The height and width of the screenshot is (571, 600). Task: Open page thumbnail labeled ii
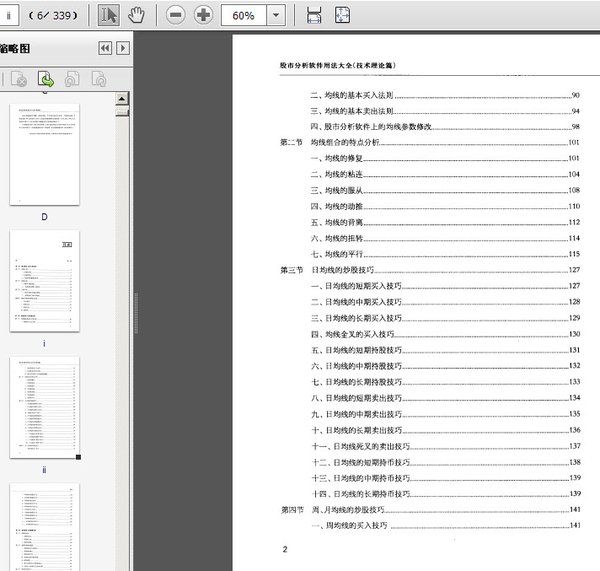44,407
